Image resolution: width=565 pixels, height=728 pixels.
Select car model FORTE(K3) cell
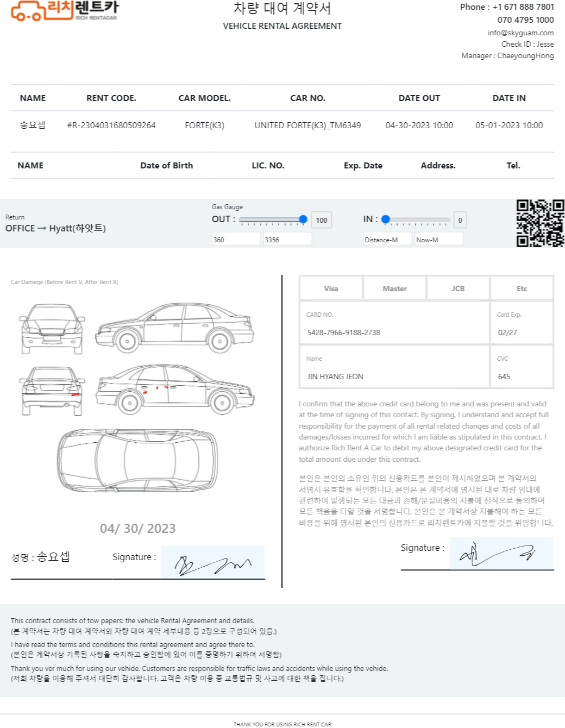click(x=204, y=125)
